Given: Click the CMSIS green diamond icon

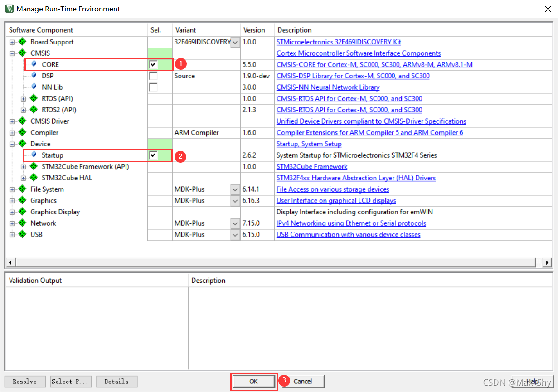Looking at the screenshot, I should (22, 53).
